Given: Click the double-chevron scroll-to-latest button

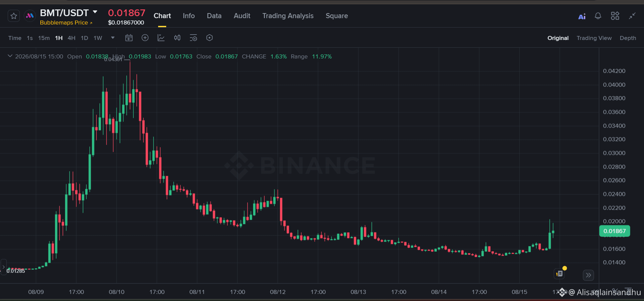Looking at the screenshot, I should click(x=589, y=275).
